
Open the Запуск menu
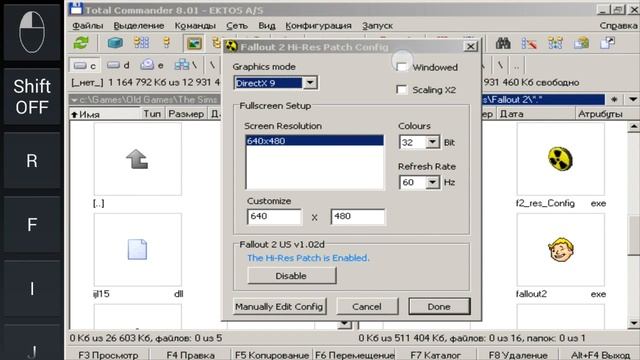click(x=377, y=25)
